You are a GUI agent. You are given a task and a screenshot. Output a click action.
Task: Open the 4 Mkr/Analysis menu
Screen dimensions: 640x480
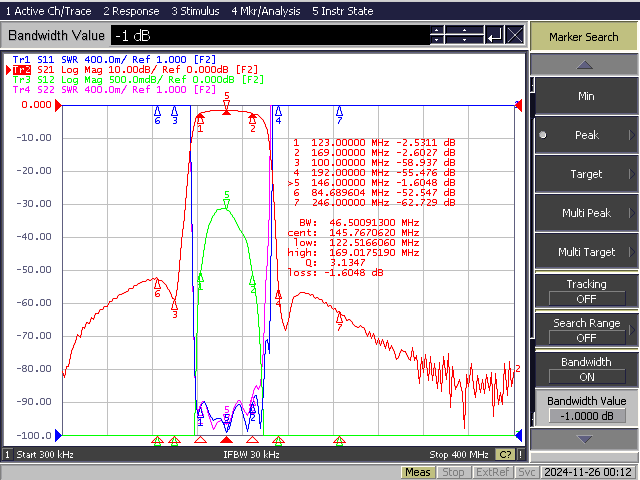coord(266,11)
